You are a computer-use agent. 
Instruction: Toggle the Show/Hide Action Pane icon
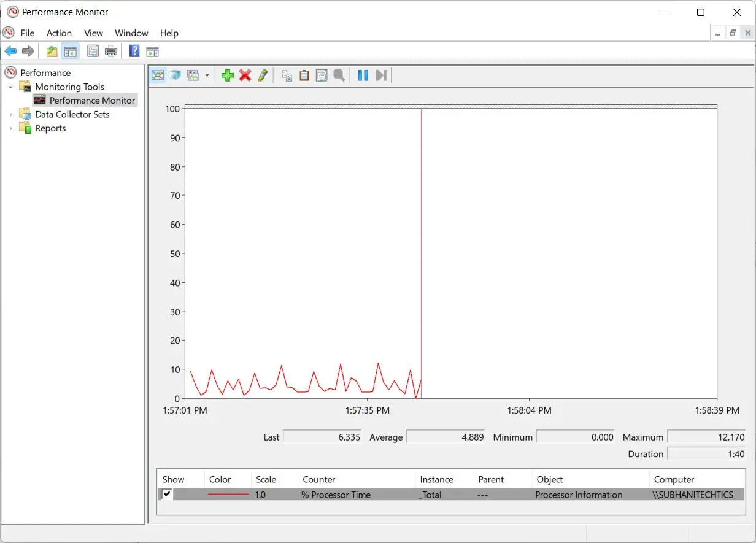(152, 52)
